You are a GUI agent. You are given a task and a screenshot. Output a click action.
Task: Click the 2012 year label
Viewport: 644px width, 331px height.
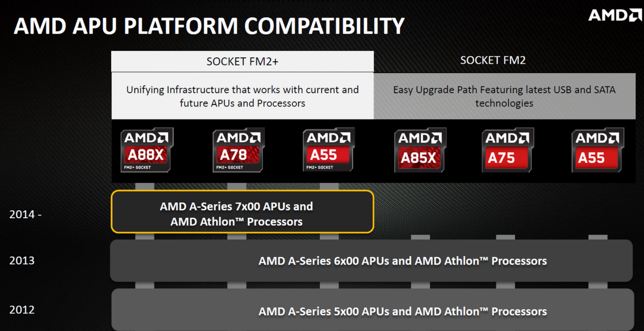coord(22,309)
